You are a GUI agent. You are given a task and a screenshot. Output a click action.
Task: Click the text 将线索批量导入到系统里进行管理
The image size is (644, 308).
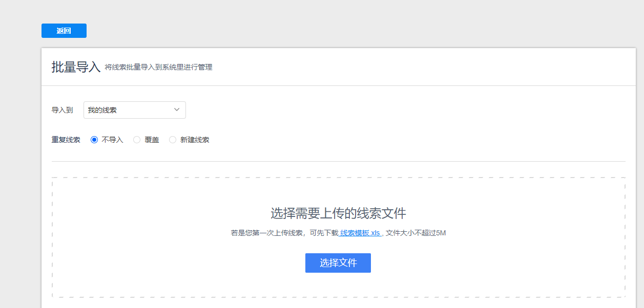tap(159, 67)
